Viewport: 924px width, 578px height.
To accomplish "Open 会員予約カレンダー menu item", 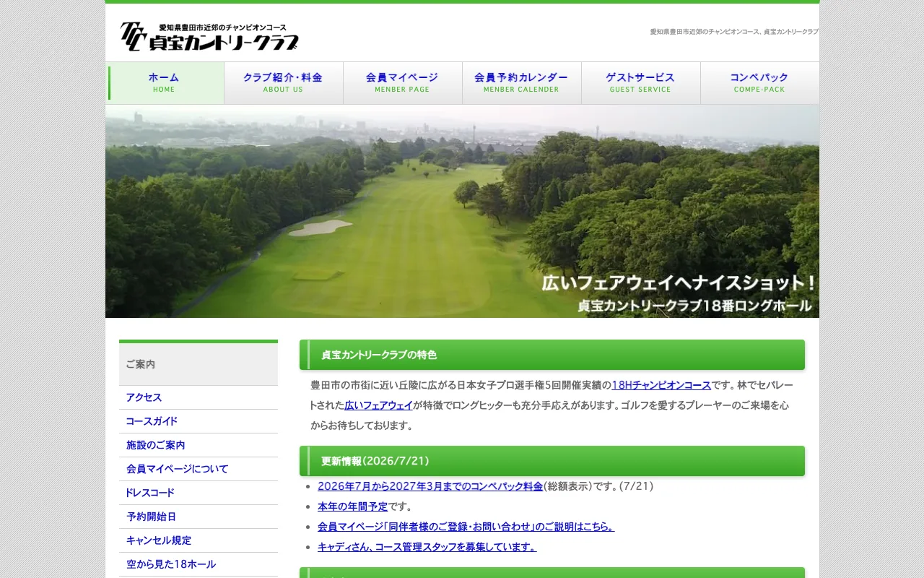I will coord(521,83).
